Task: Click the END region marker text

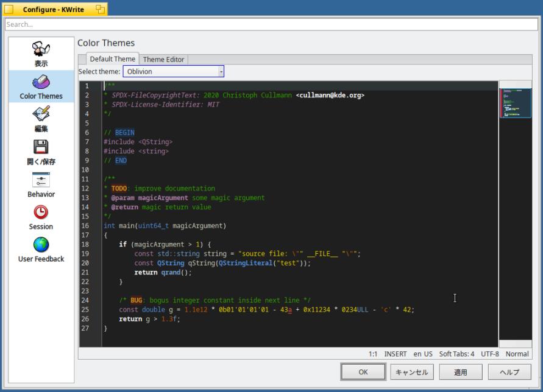Action: [121, 161]
